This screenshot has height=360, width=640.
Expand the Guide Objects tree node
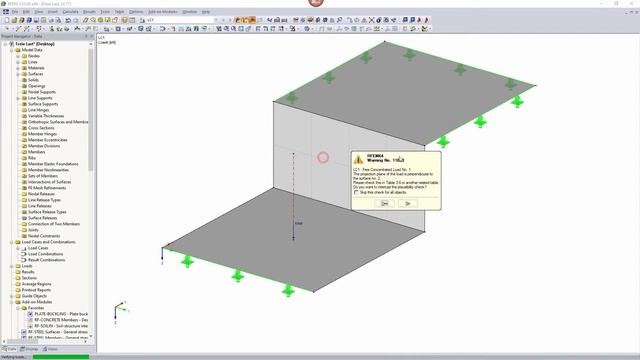pos(12,296)
